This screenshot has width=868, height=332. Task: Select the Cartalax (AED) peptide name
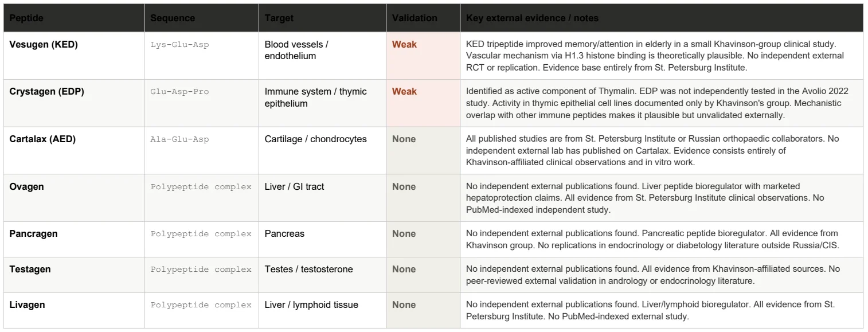[x=43, y=139]
